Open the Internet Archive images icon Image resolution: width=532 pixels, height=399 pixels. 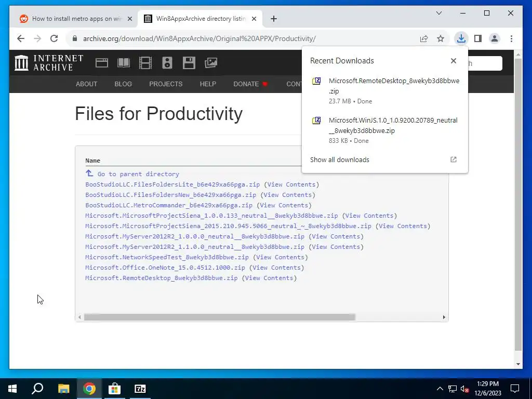pos(211,63)
